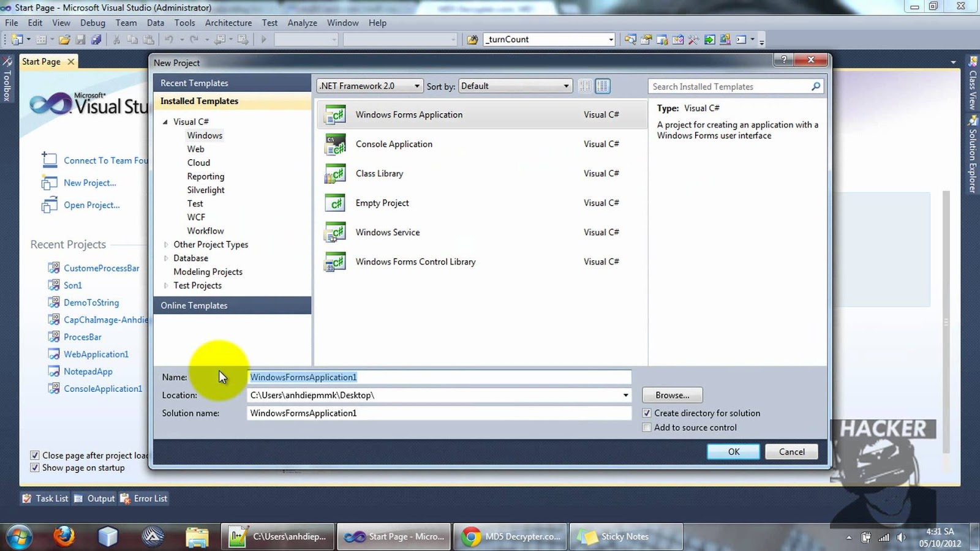The height and width of the screenshot is (551, 980).
Task: Expand the Other Project Types node
Action: click(x=165, y=244)
